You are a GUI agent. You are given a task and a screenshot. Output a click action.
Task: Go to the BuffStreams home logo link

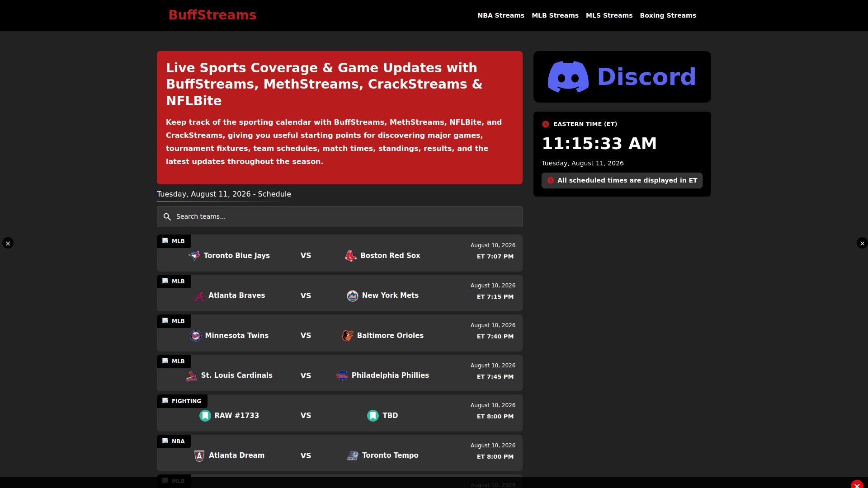212,15
